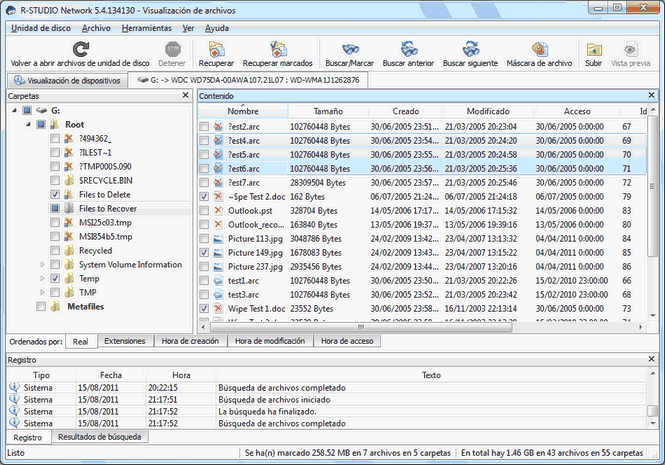
Task: Close the Contenido panel
Action: [x=651, y=95]
